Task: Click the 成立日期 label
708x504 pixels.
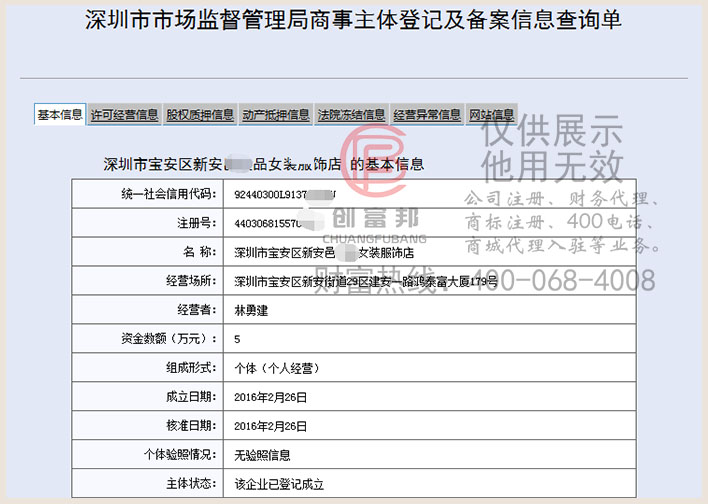Action: (191, 397)
